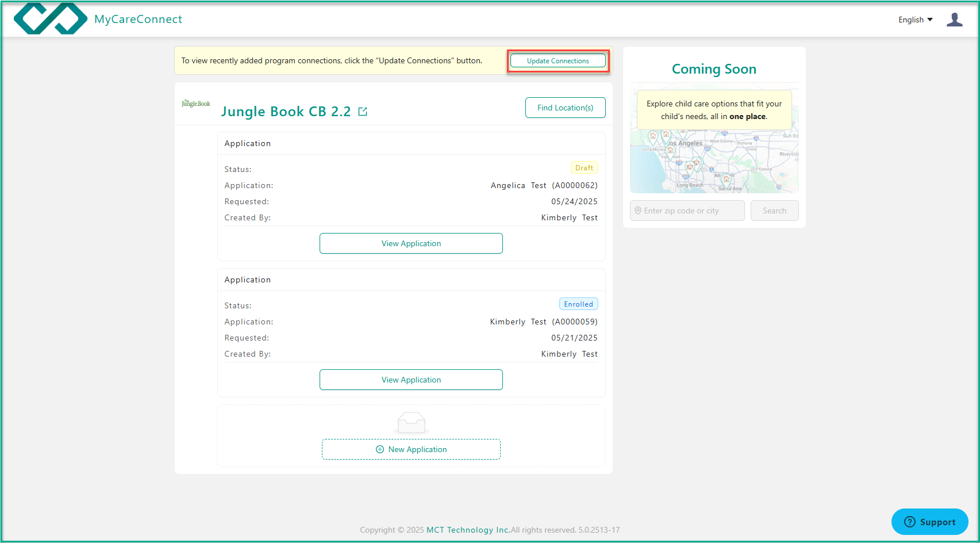This screenshot has height=543, width=980.
Task: Click the MyCareConnect logo icon
Action: click(51, 18)
